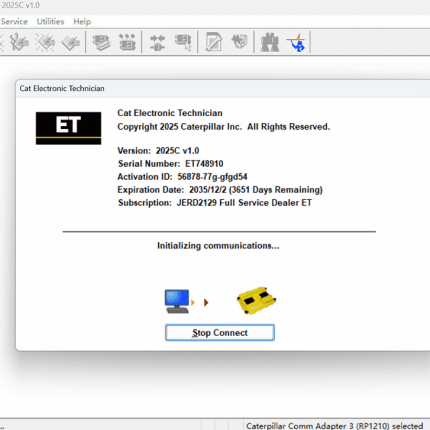Click the Stop Connect button
This screenshot has height=430, width=430.
[x=220, y=333]
